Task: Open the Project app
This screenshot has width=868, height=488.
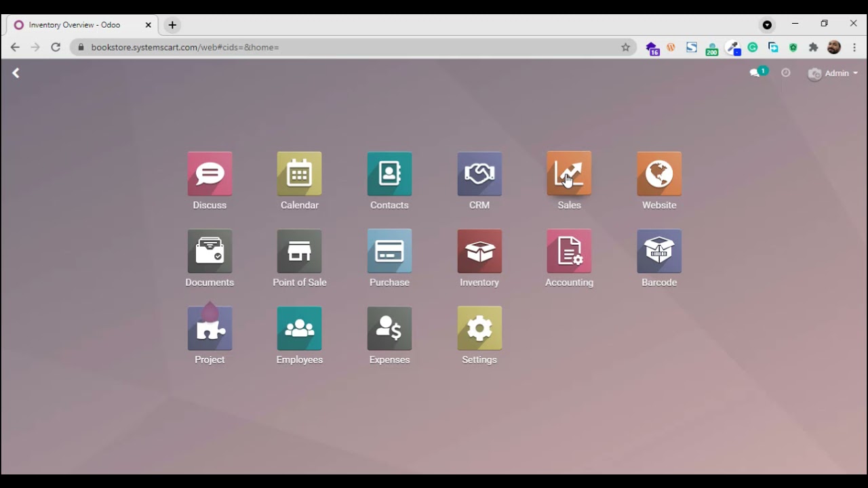Action: 210,329
